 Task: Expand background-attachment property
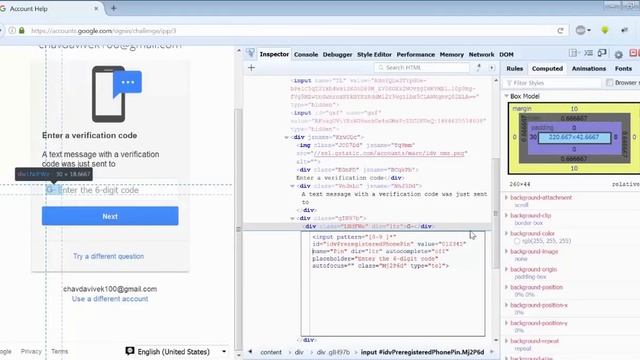point(507,198)
